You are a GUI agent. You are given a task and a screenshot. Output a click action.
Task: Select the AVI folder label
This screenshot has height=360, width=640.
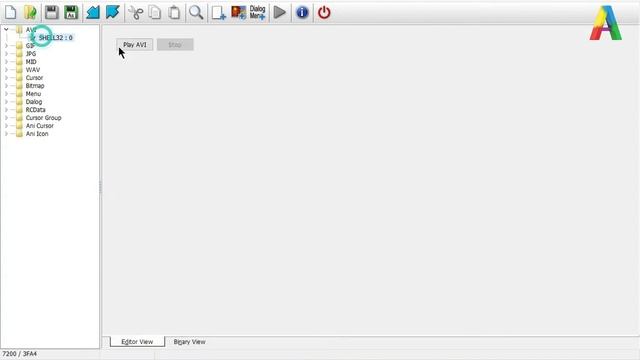click(x=31, y=30)
